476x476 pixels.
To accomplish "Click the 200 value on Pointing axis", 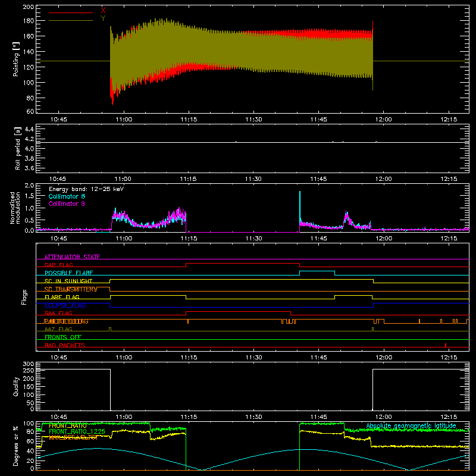I will [x=28, y=7].
